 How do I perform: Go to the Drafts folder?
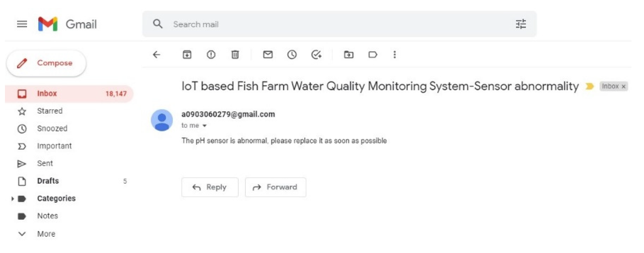pyautogui.click(x=48, y=181)
